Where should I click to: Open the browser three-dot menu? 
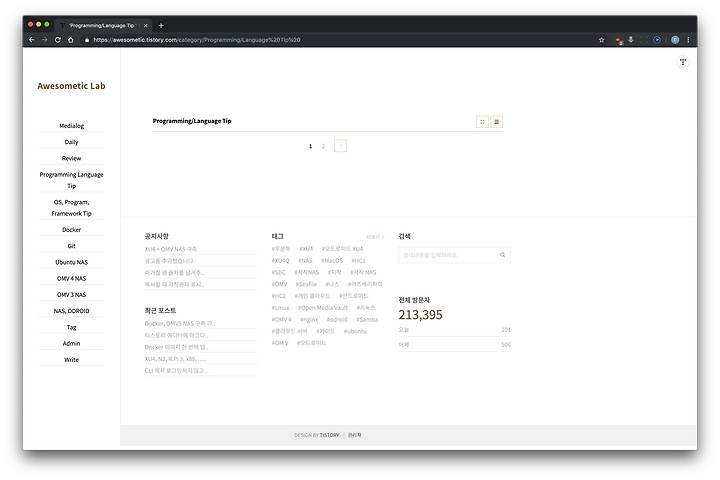pos(688,40)
